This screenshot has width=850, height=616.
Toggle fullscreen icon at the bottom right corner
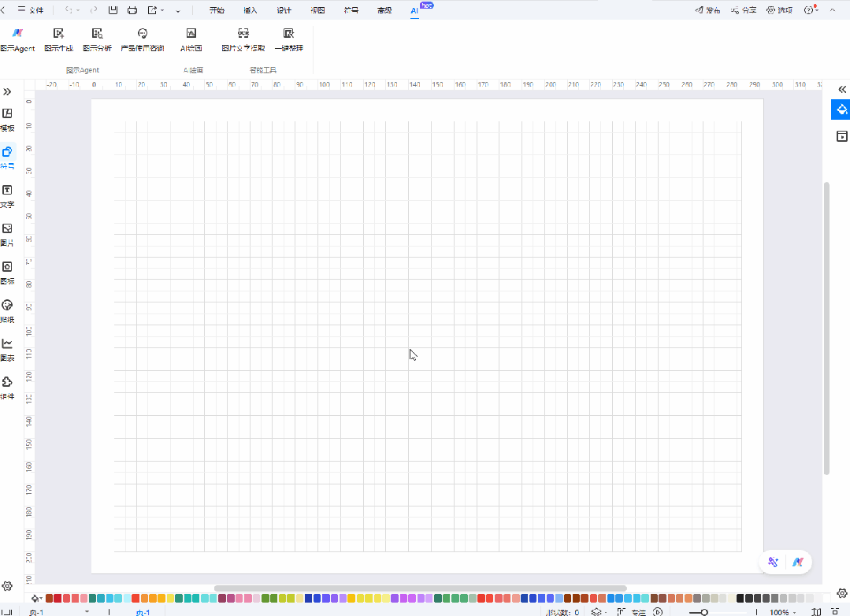(x=835, y=611)
